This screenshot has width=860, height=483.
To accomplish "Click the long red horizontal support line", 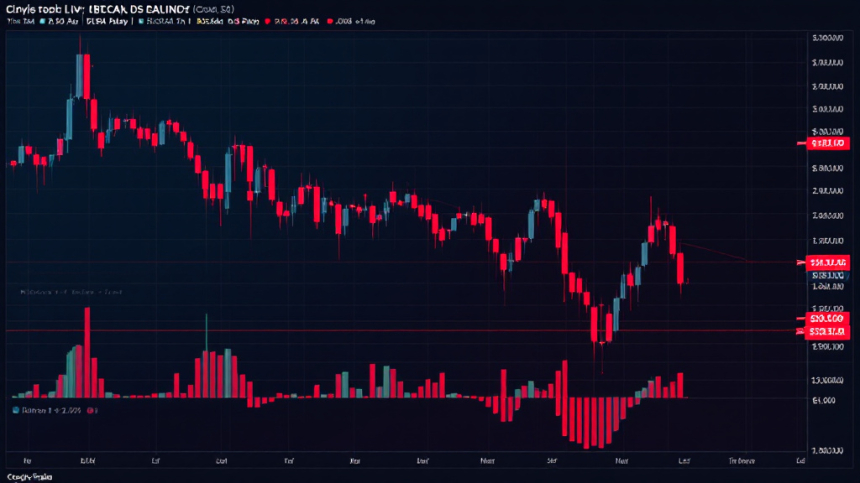I will (x=405, y=331).
